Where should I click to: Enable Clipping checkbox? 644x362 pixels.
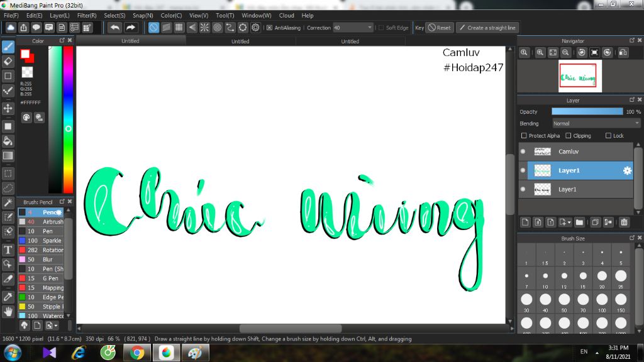point(569,136)
